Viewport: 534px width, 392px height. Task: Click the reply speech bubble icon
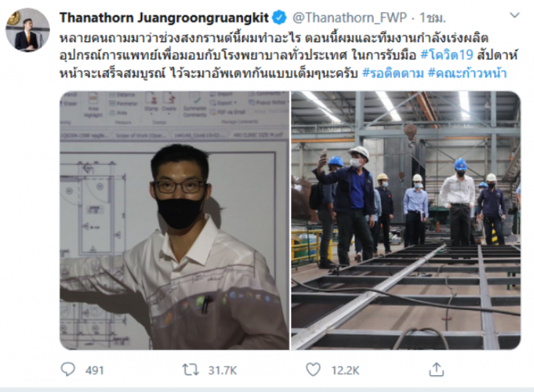tap(67, 369)
